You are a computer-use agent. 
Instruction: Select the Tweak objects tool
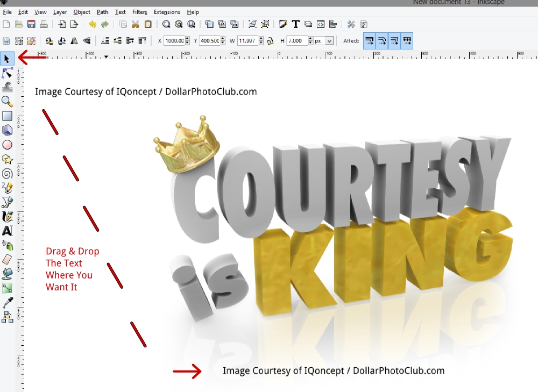pyautogui.click(x=7, y=87)
